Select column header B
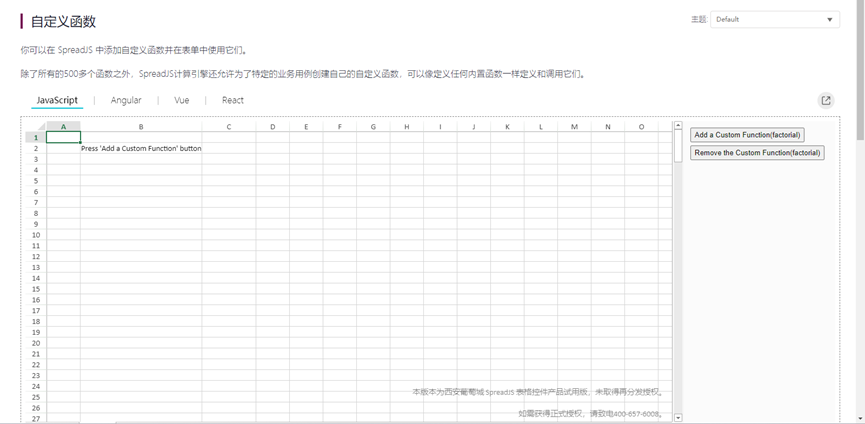Viewport: 865px width, 424px height. [x=141, y=127]
